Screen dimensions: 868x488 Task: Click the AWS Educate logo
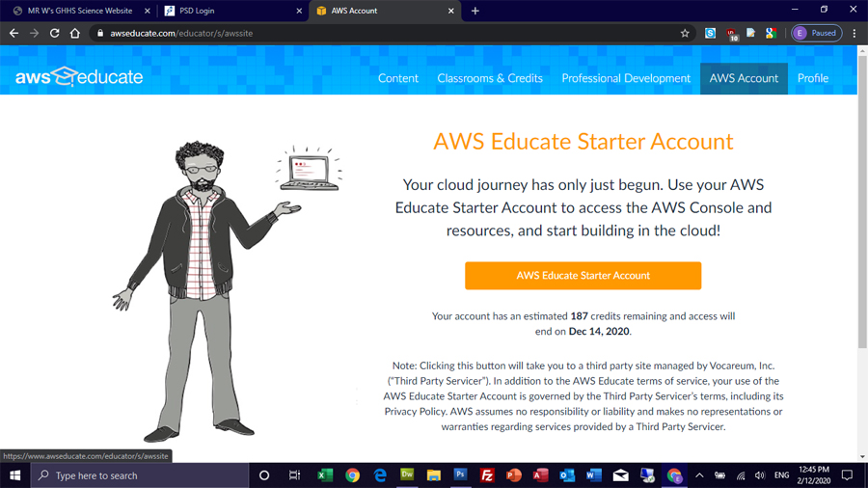(79, 77)
